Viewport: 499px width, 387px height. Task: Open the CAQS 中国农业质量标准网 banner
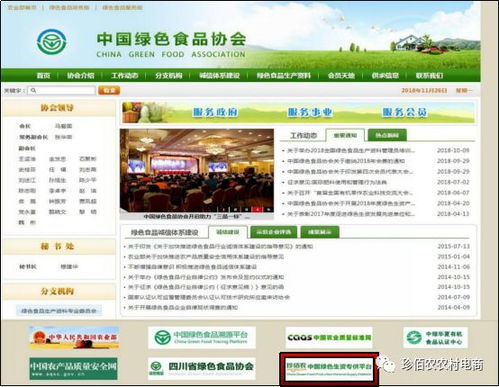point(329,337)
